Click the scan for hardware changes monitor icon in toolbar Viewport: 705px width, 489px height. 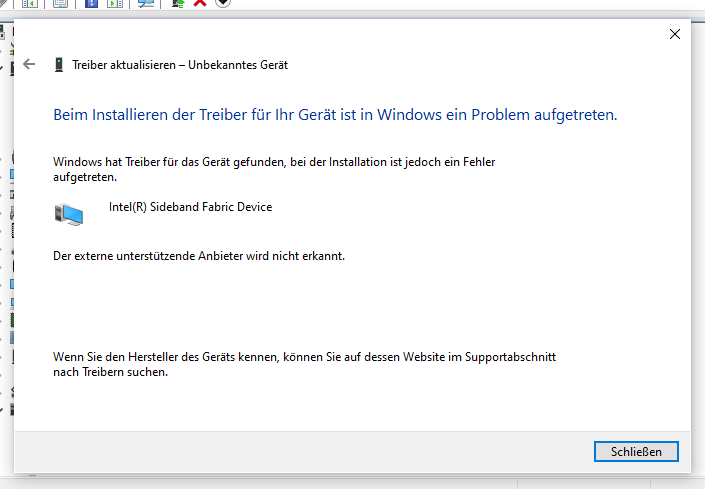tap(146, 3)
